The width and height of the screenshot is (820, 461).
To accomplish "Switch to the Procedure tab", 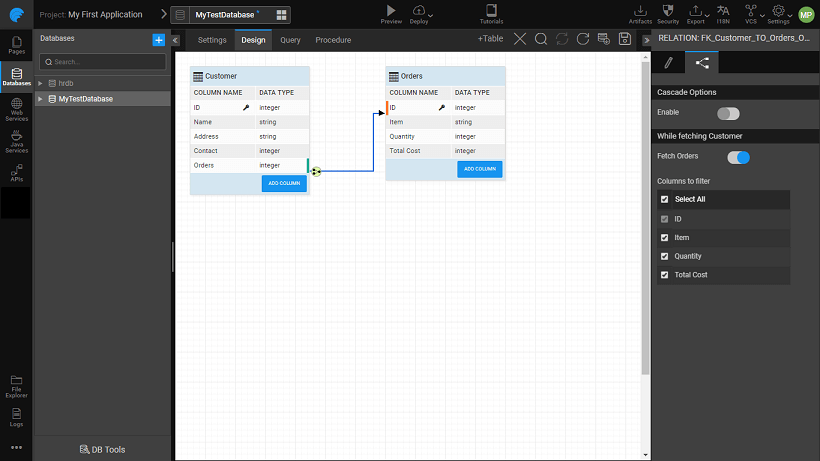I will pos(333,40).
